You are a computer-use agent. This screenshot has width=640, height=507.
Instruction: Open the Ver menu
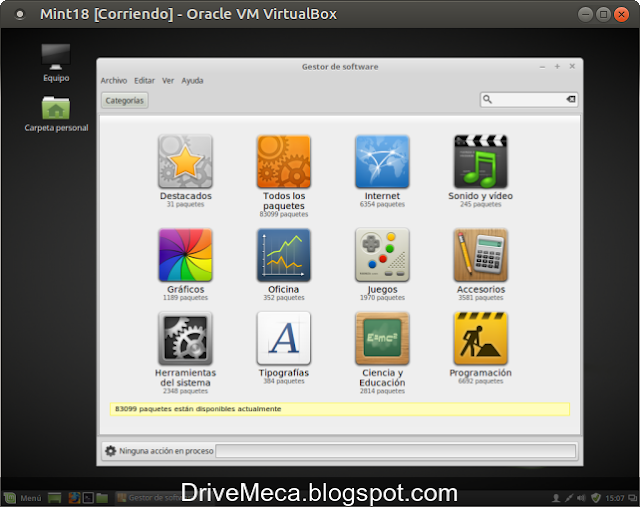(168, 81)
